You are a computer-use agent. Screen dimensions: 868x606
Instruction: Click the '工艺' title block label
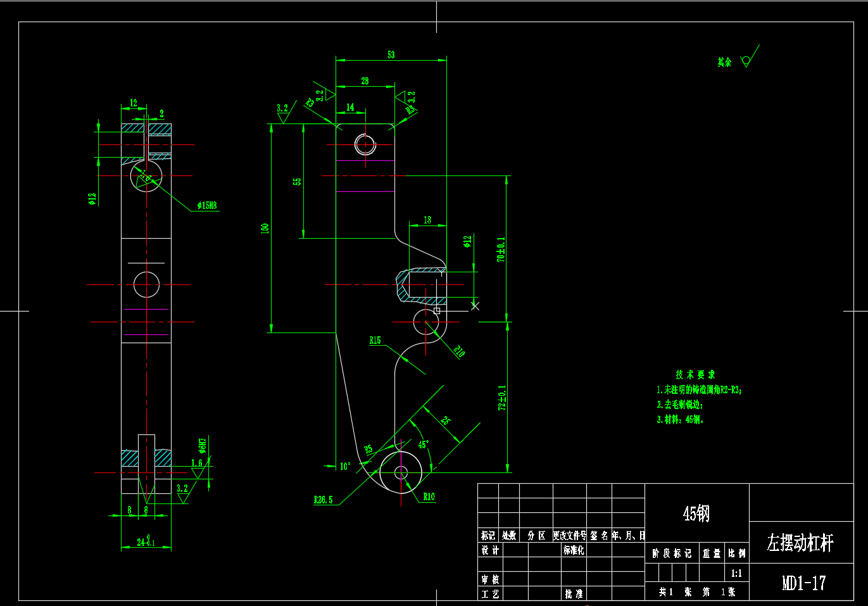click(490, 594)
